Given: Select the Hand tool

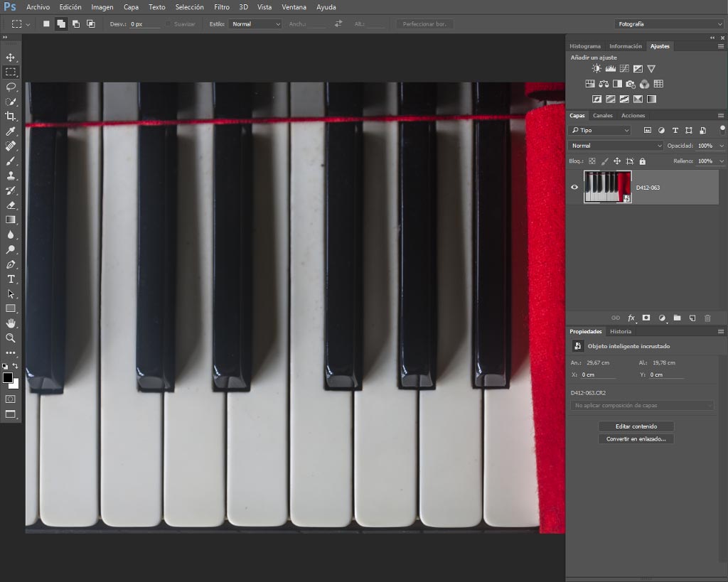Looking at the screenshot, I should pos(10,323).
